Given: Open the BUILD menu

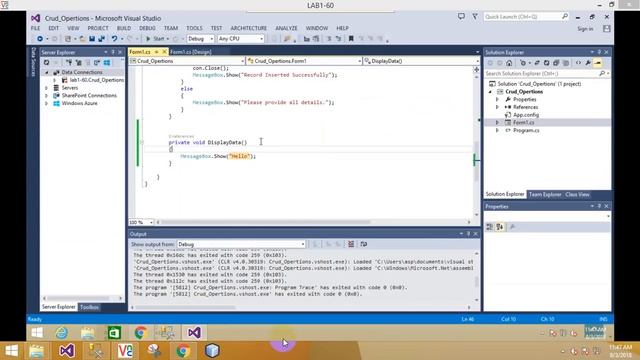Looking at the screenshot, I should tap(124, 28).
